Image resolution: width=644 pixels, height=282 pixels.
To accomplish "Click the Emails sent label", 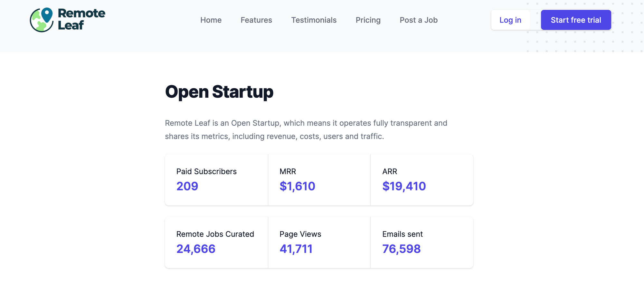I will (402, 234).
